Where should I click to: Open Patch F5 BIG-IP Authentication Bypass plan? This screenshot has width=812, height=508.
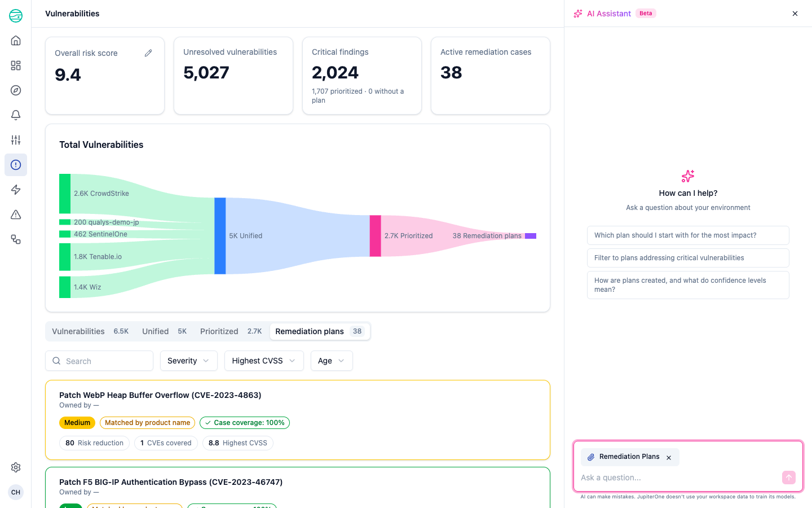point(171,482)
